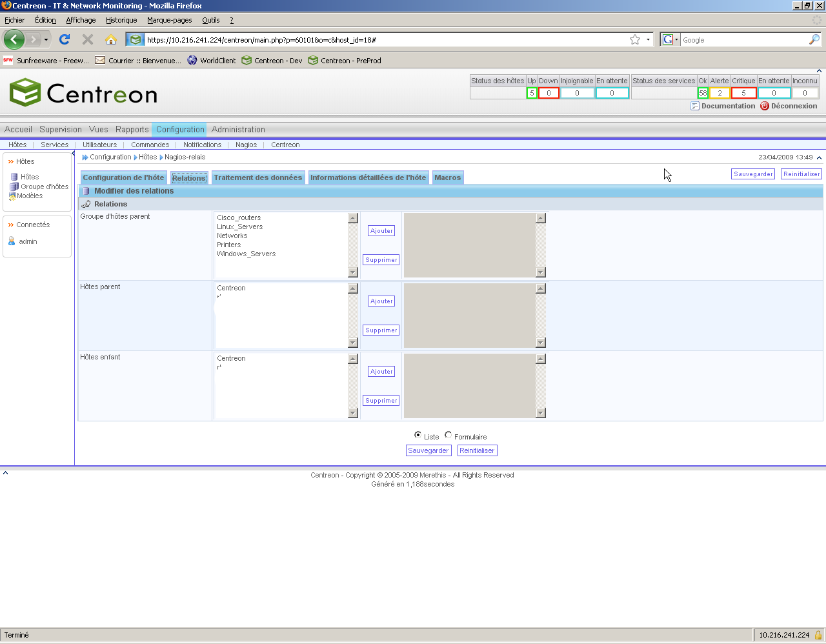
Task: Select the Formulaire radio button
Action: 448,435
